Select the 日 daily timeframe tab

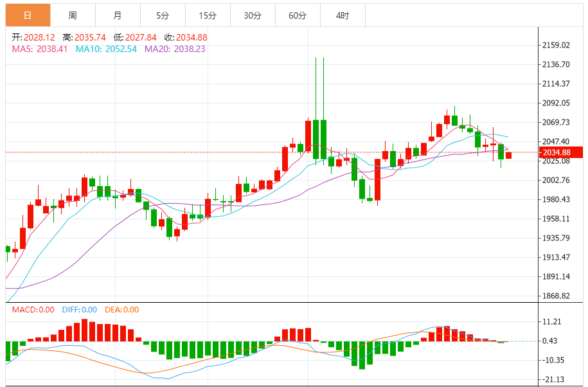click(28, 15)
